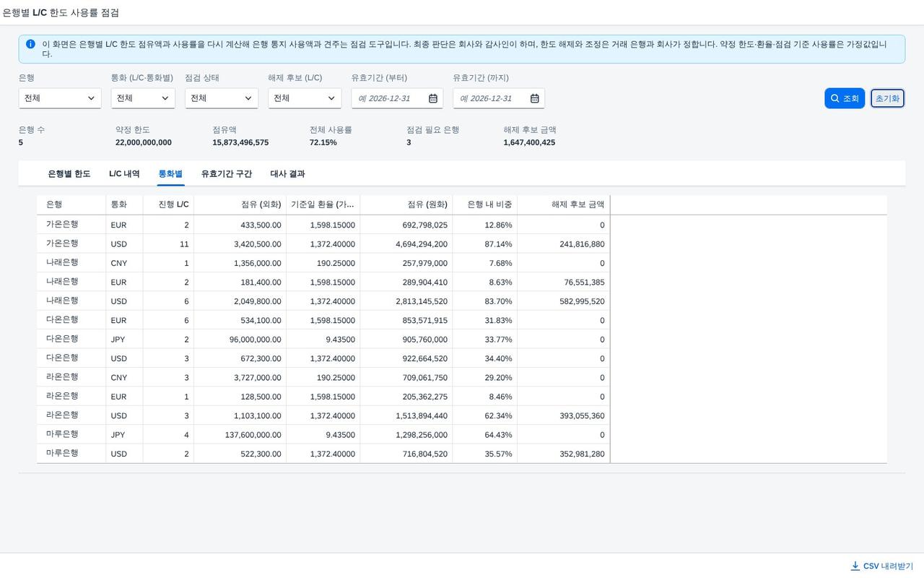Sort by the 은행 column header
Image resolution: width=924 pixels, height=578 pixels.
click(x=71, y=205)
